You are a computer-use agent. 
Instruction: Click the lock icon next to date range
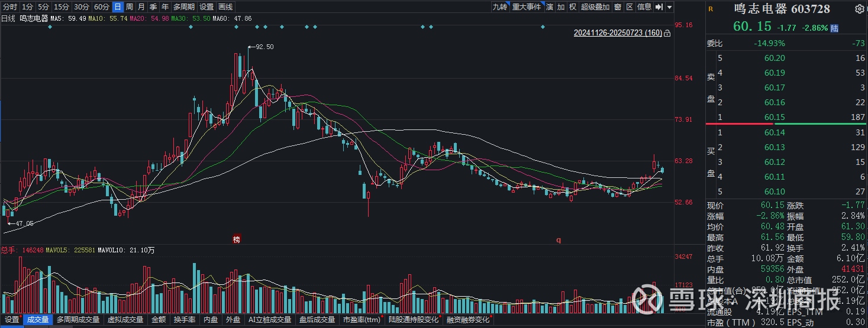point(667,33)
